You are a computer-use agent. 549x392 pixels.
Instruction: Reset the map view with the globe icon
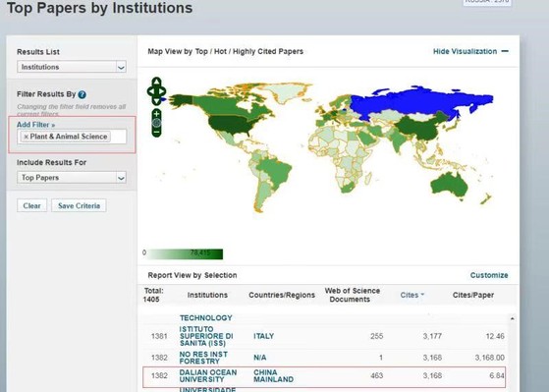coord(156,123)
